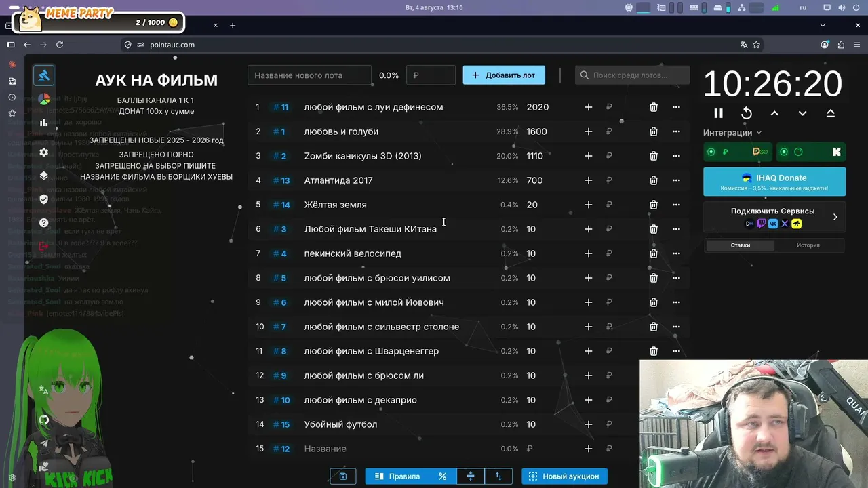Open a new browser tab with plus
Screen dimensions: 868x488
click(232, 25)
